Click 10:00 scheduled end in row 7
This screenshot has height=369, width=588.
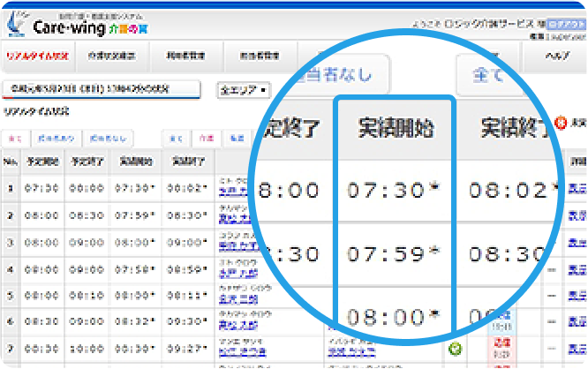pyautogui.click(x=87, y=349)
